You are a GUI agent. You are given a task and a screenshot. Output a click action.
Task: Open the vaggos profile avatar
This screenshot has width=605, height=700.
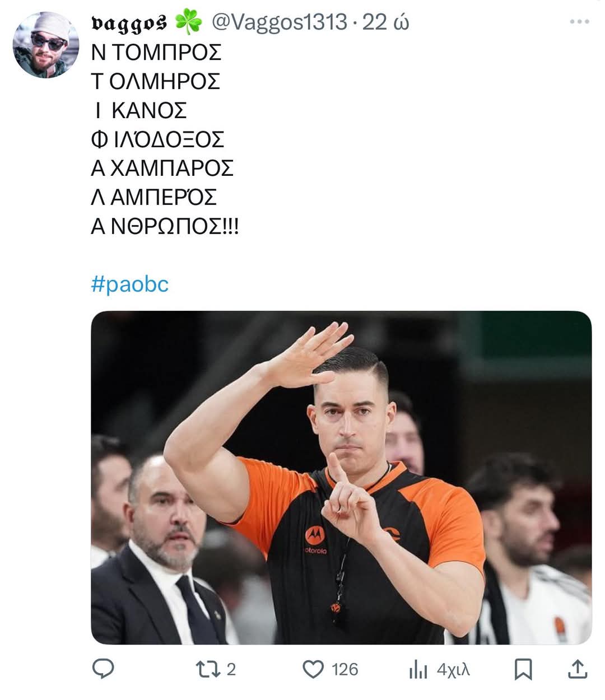46,45
